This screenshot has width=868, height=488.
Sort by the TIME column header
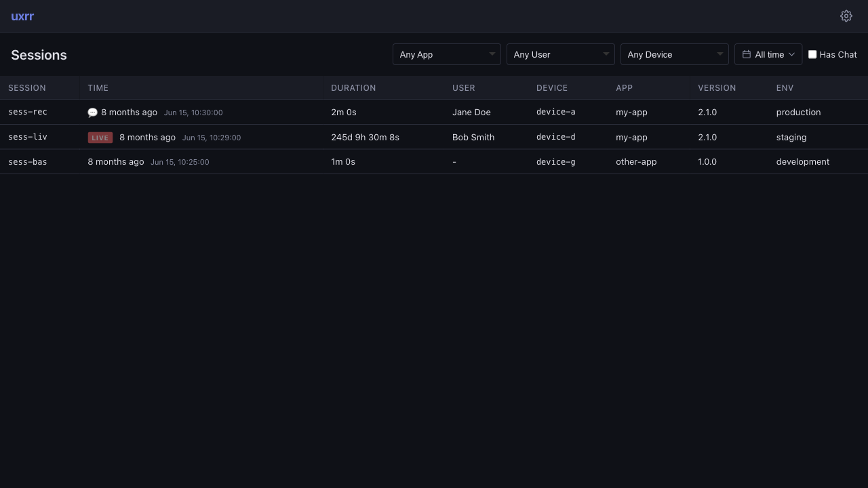point(98,87)
